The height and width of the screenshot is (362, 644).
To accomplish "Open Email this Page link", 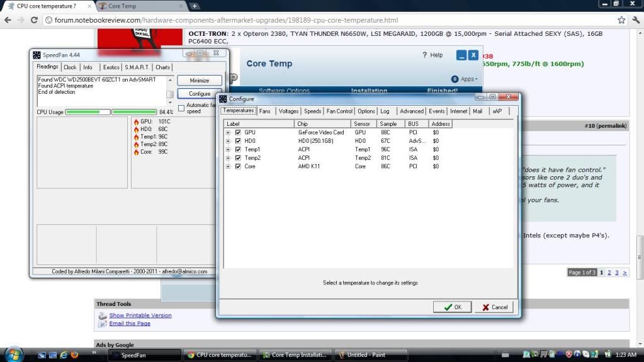I will click(130, 324).
